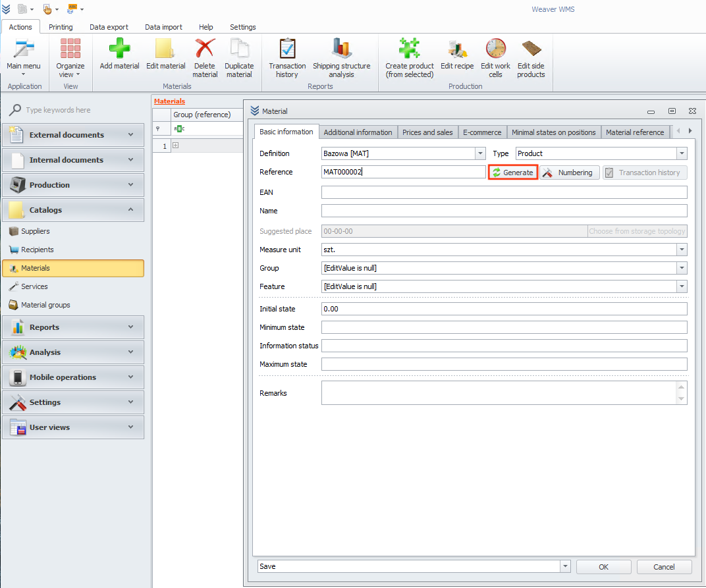Open the Main menu icon
The height and width of the screenshot is (588, 706).
click(x=24, y=49)
